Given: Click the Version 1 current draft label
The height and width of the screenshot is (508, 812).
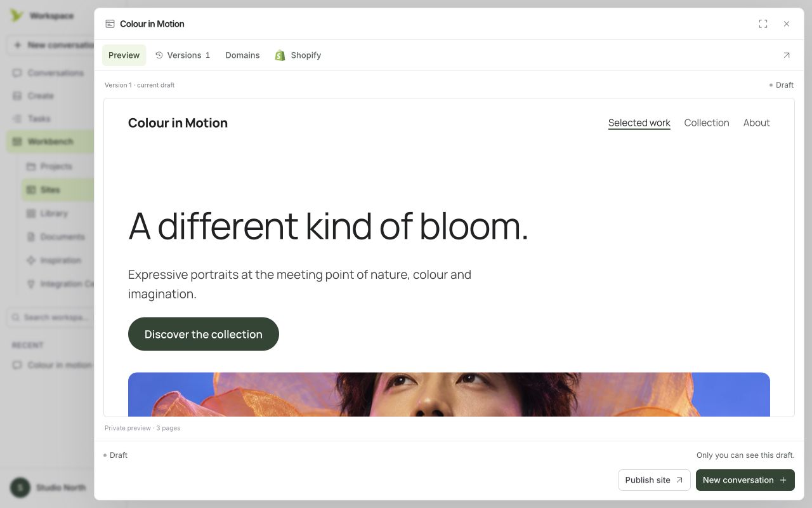Looking at the screenshot, I should click(140, 85).
